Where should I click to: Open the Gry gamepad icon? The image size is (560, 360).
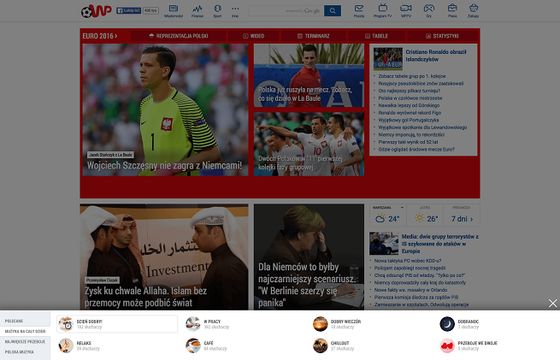tap(429, 11)
